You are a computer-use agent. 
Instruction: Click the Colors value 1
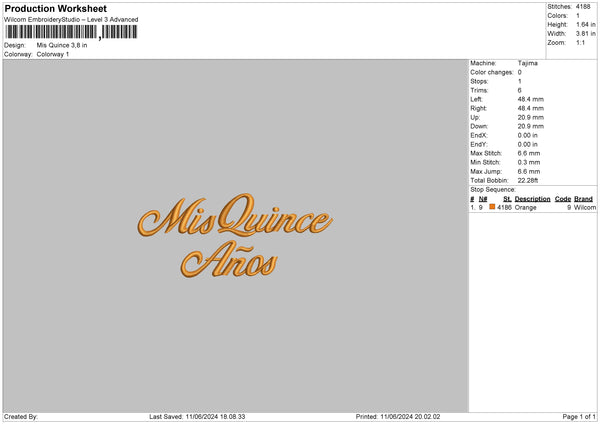coord(578,16)
